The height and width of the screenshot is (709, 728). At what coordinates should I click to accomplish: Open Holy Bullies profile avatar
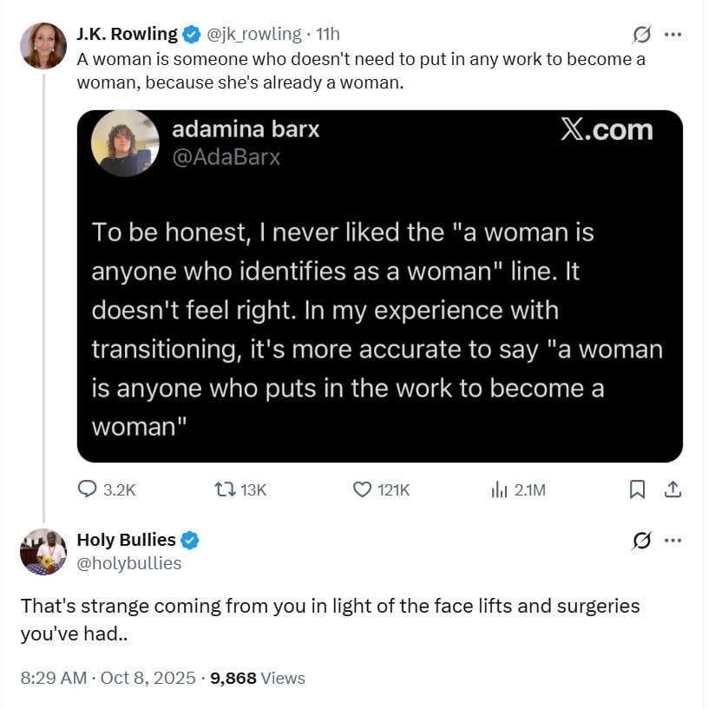point(43,551)
